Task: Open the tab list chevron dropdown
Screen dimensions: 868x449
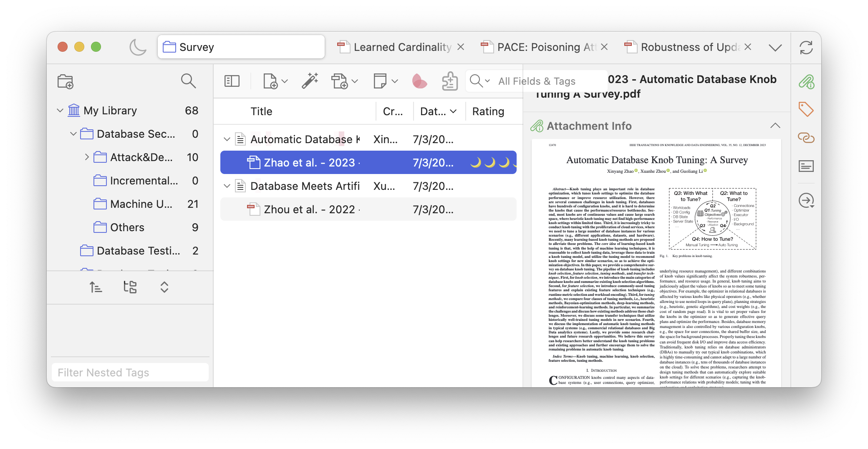Action: click(x=775, y=48)
